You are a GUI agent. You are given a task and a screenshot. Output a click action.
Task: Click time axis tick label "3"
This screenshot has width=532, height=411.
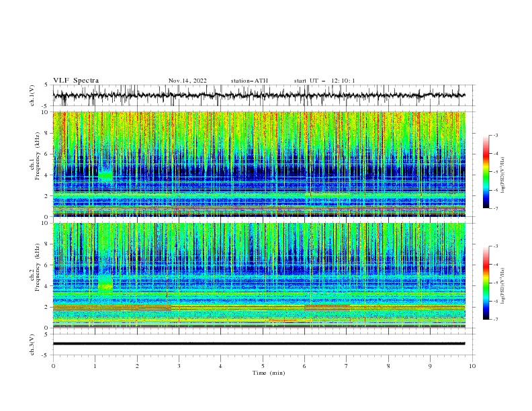(x=179, y=366)
